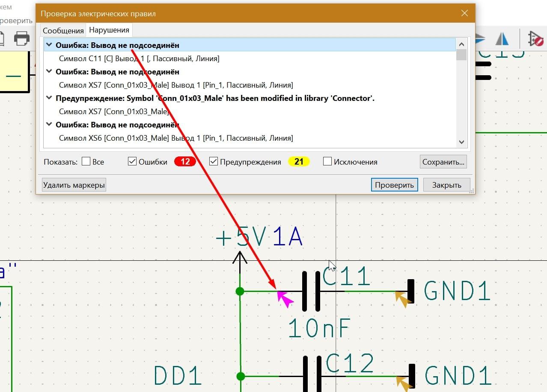Select the first Ошибка: Вывод не подсоединён heading
Image resolution: width=547 pixels, height=392 pixels.
250,45
